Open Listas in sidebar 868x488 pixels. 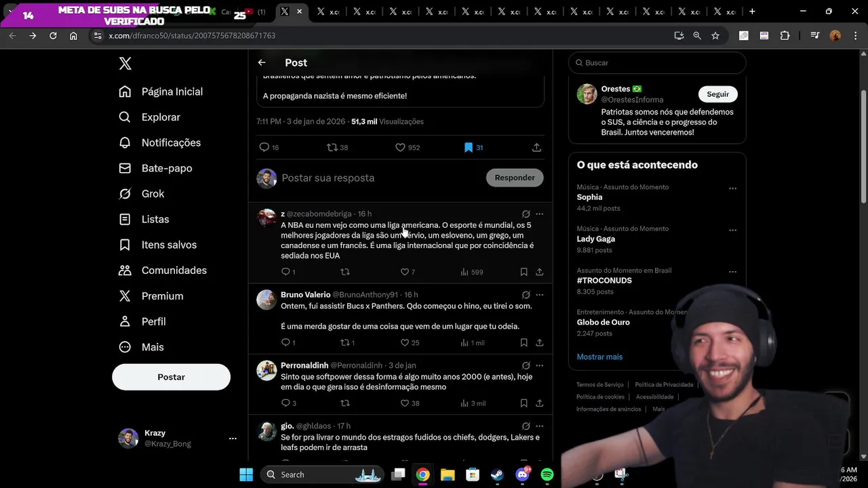pos(144,219)
